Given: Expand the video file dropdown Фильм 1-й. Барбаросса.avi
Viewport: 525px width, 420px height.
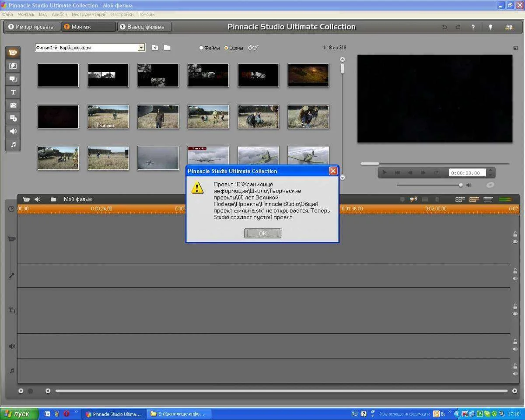Looking at the screenshot, I should [141, 48].
